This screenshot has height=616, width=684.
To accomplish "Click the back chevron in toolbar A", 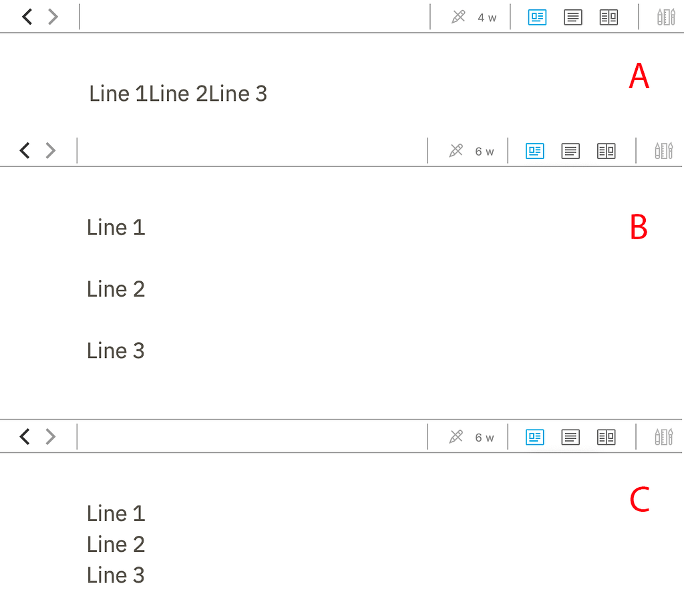I will tap(25, 16).
